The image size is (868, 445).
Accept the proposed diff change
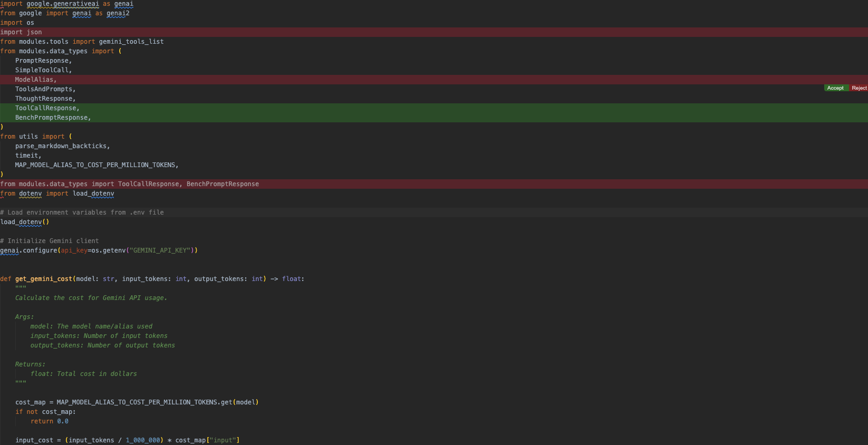836,88
